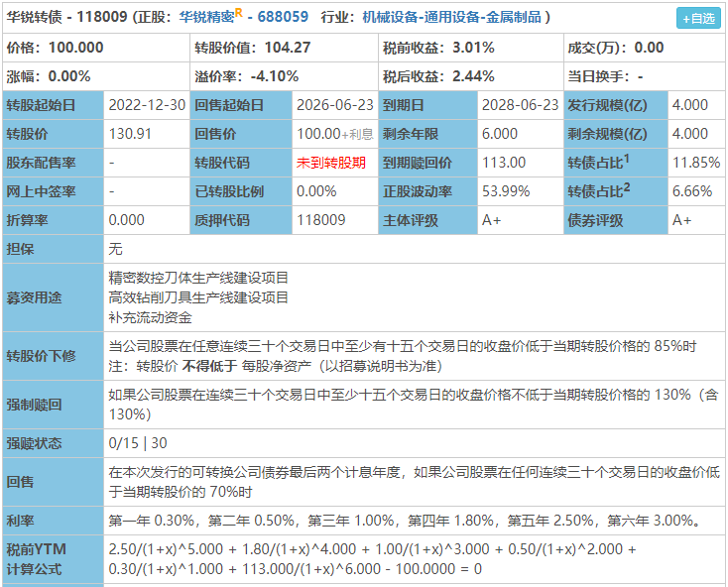Select the 成交(万) 0.00 value
The width and height of the screenshot is (728, 587).
[x=649, y=48]
